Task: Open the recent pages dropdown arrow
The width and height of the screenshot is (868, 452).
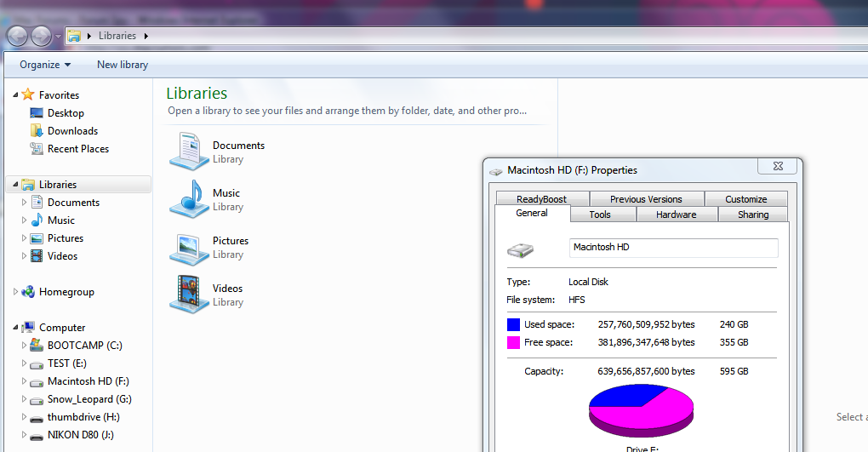Action: 58,37
